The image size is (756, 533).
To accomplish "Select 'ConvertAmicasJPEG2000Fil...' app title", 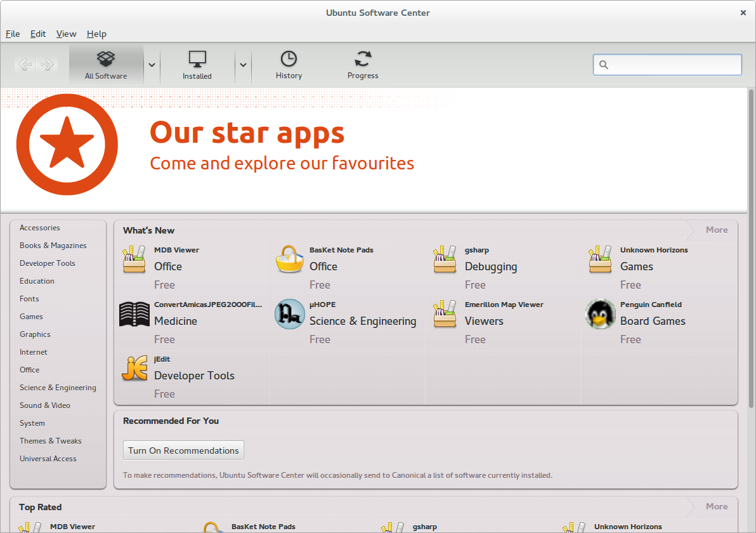I will pos(208,305).
